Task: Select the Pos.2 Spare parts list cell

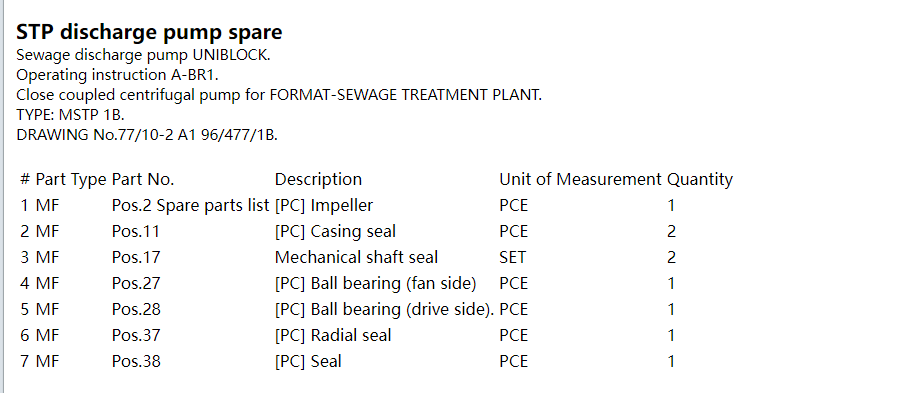Action: pyautogui.click(x=190, y=205)
